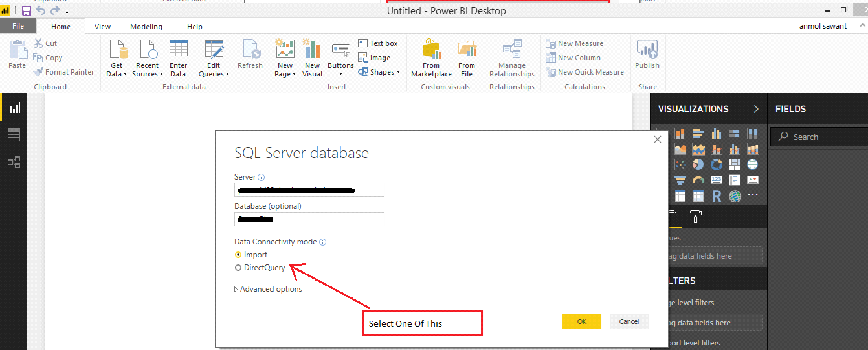Select the ArcGIS Maps visualization
The image size is (868, 350).
click(x=735, y=196)
